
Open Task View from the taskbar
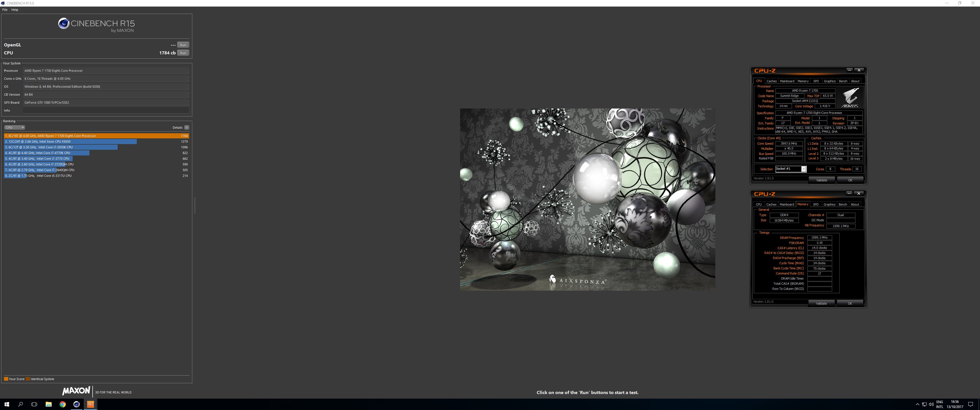34,404
